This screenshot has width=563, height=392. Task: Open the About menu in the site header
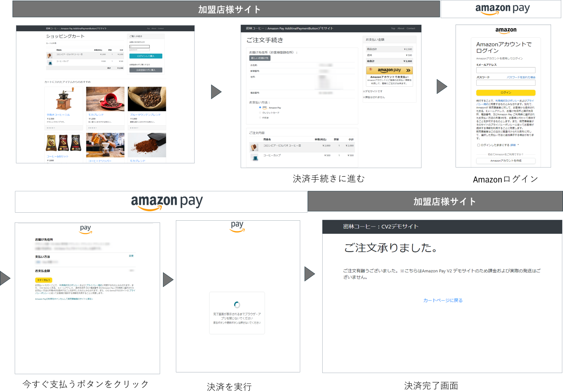tap(401, 28)
